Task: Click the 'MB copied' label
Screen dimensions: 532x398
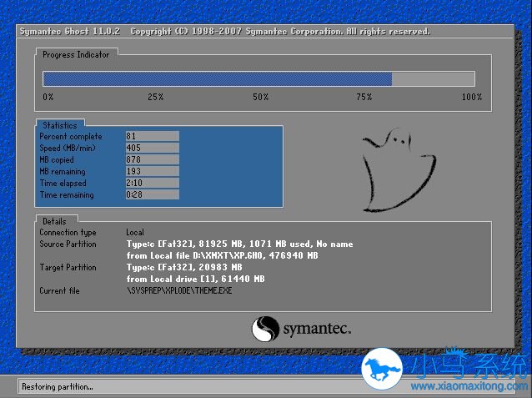Action: tap(57, 159)
